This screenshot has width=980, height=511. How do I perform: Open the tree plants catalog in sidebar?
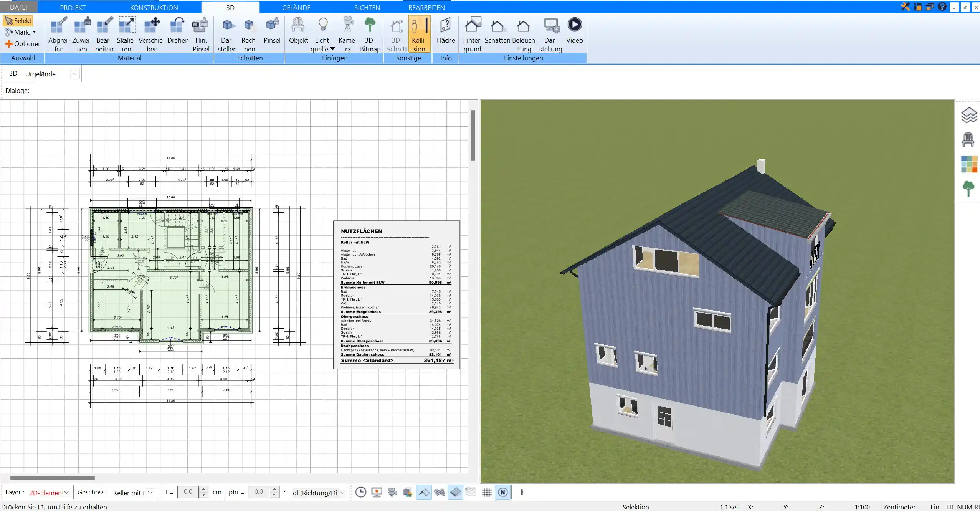[968, 189]
